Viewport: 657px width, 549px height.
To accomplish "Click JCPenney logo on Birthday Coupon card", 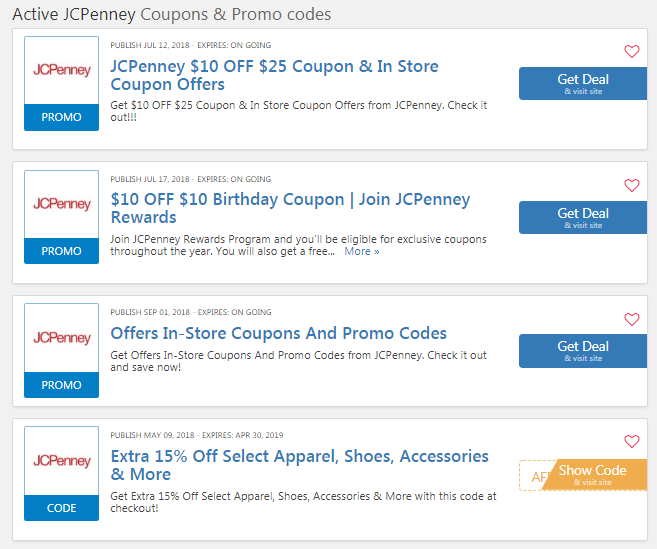I will pyautogui.click(x=62, y=204).
